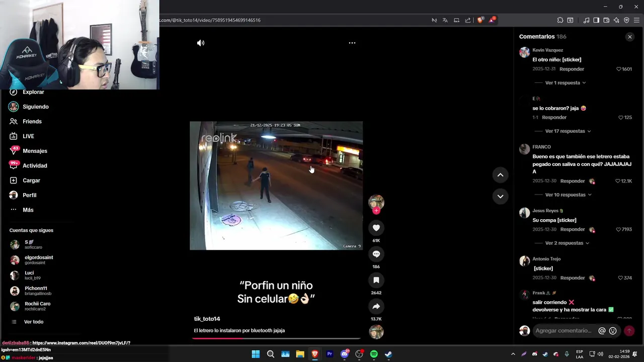Expand 'Ver todo' followed accounts list
644x362 pixels.
tap(34, 322)
